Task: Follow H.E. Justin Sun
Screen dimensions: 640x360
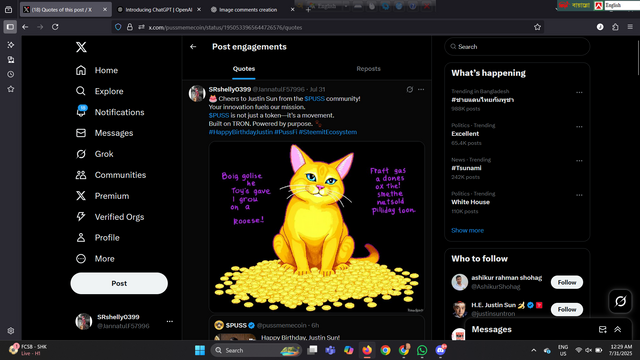Action: (x=567, y=309)
